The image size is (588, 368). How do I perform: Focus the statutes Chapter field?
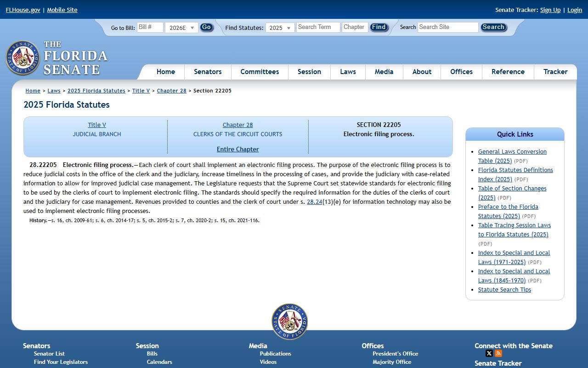tap(355, 27)
